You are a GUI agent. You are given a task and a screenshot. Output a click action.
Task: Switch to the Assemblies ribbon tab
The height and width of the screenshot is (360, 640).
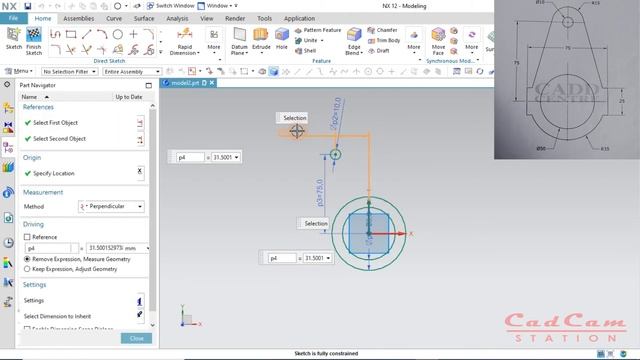(78, 18)
